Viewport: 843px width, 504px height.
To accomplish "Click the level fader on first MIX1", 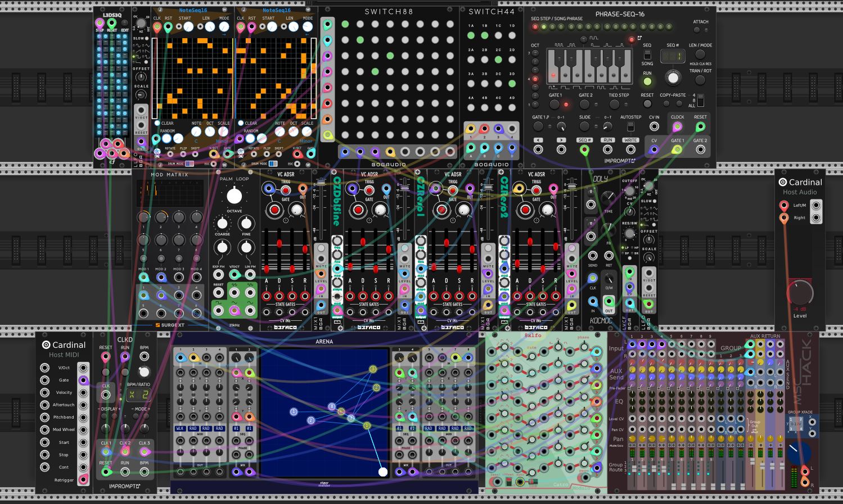I will pyautogui.click(x=321, y=182).
